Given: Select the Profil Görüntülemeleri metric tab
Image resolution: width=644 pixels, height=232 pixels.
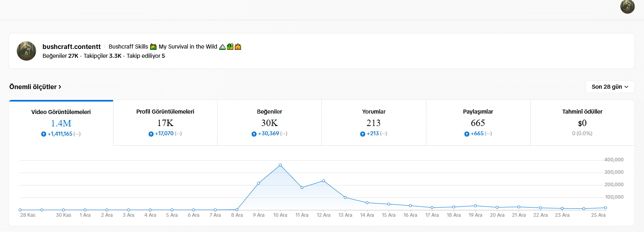Looking at the screenshot, I should pyautogui.click(x=165, y=123).
